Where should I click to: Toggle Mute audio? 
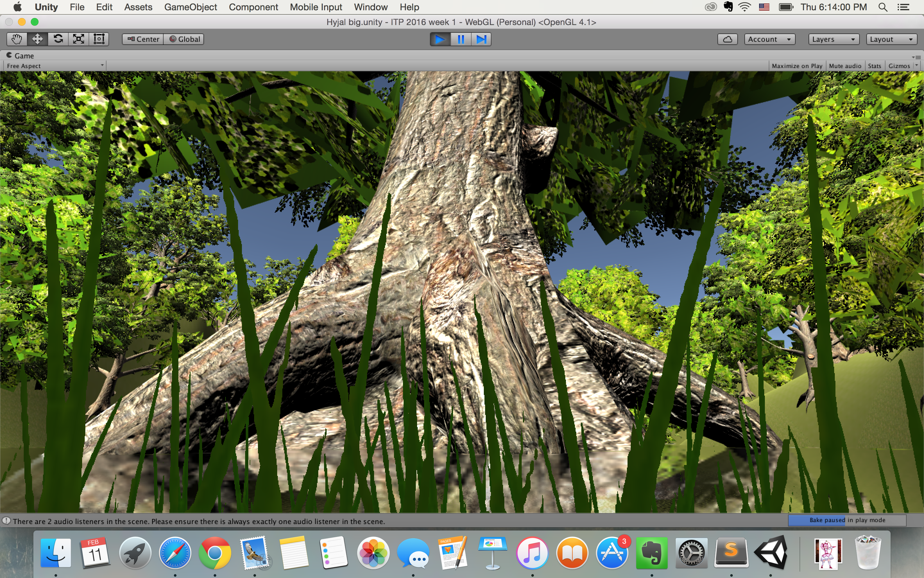coord(845,66)
